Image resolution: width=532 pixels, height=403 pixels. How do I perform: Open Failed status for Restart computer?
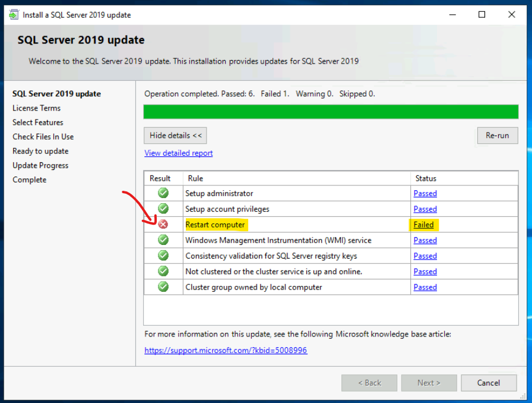423,225
